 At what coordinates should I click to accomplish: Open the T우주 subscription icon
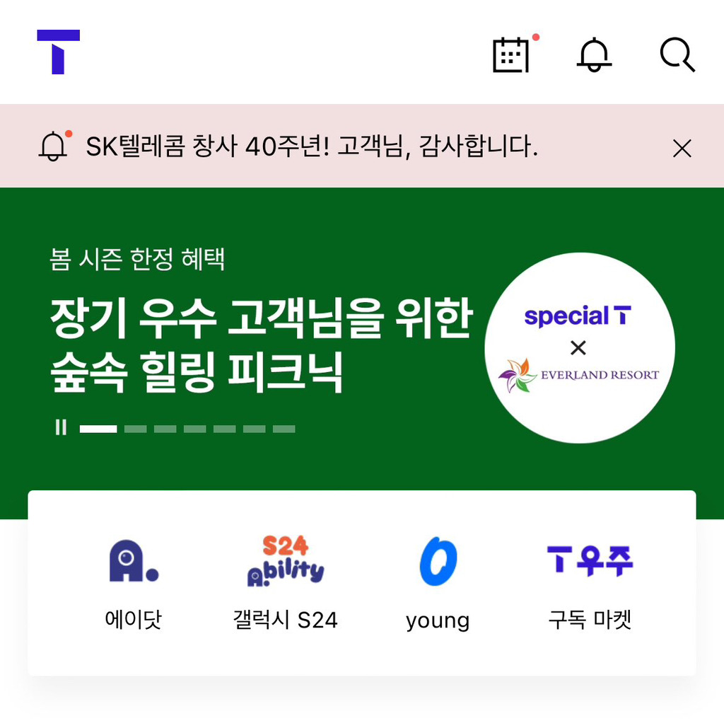click(590, 560)
